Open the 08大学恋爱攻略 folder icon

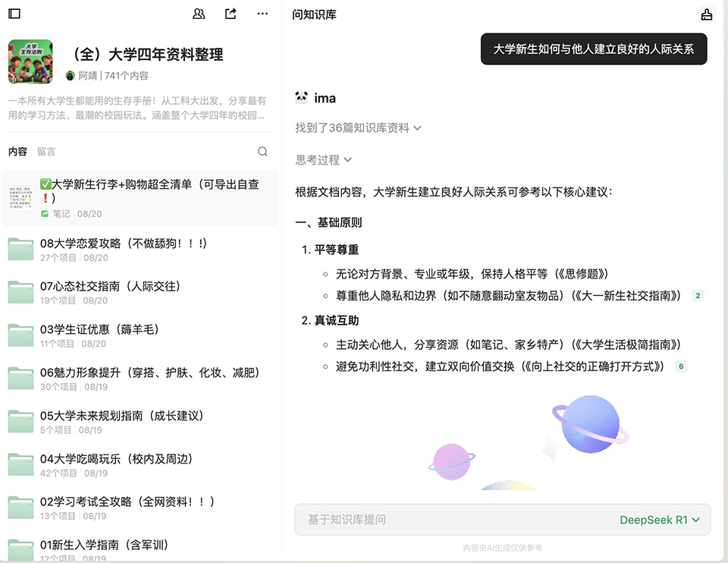tap(20, 250)
